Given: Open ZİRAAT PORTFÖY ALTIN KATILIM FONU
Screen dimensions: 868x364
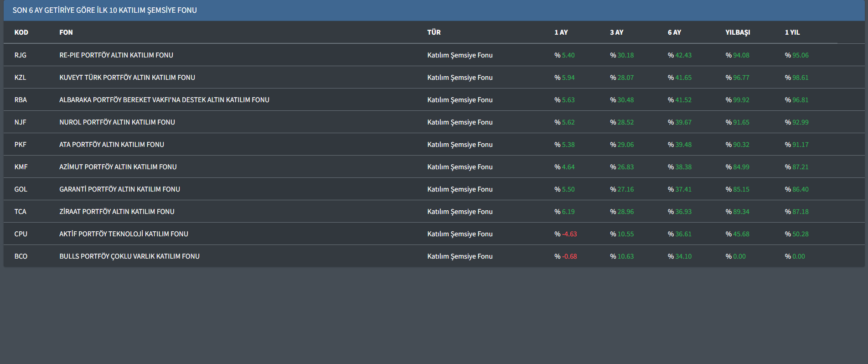Looking at the screenshot, I should [x=117, y=212].
